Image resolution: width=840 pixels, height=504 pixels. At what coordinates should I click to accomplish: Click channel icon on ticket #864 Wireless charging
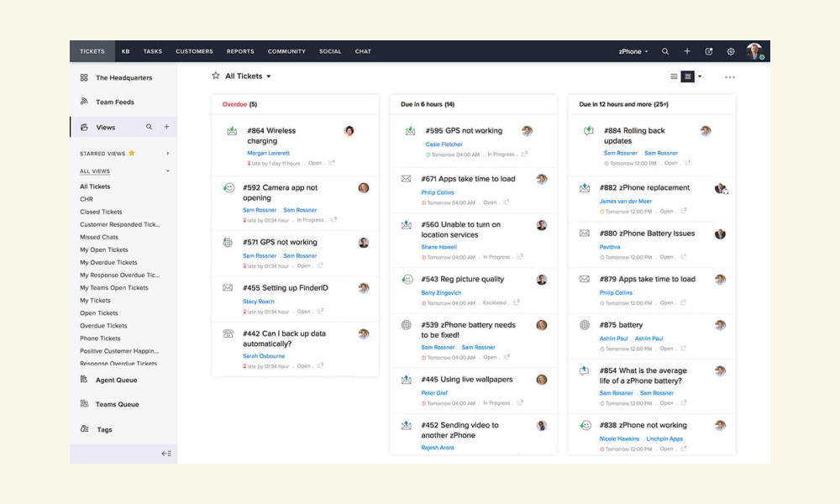232,131
